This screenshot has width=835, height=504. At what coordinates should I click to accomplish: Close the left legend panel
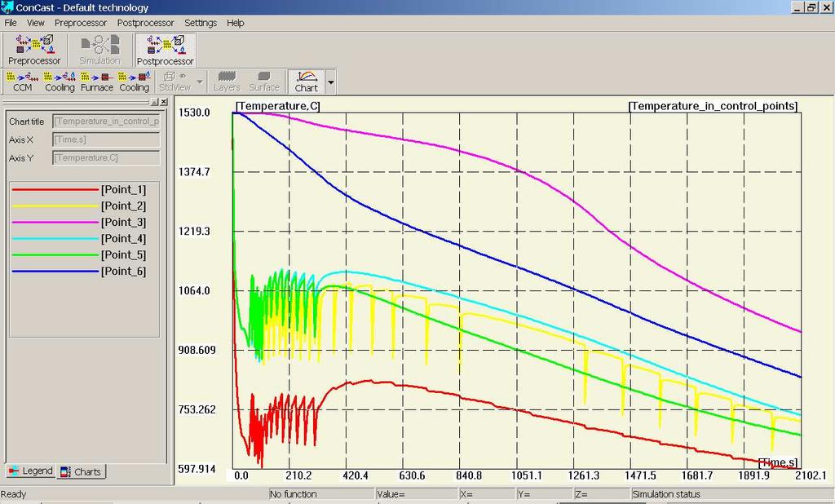164,102
